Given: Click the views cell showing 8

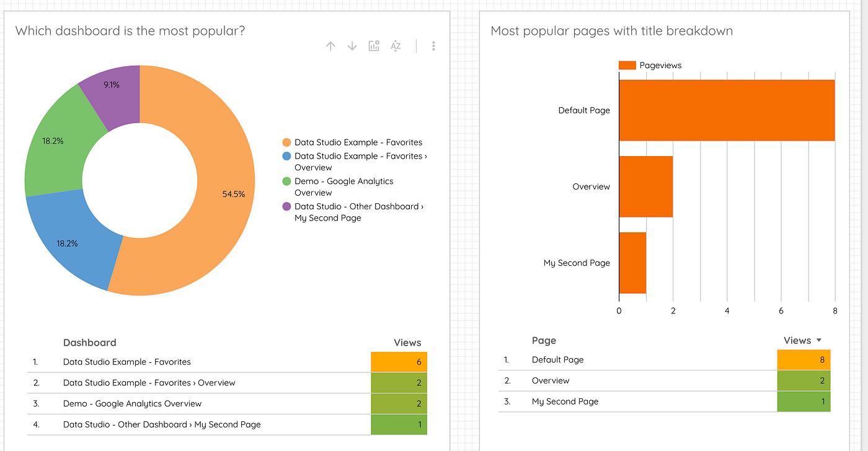Looking at the screenshot, I should [x=804, y=359].
